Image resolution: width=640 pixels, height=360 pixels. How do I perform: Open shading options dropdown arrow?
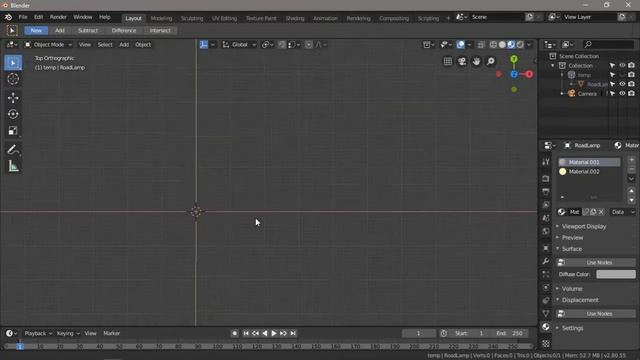coord(529,44)
